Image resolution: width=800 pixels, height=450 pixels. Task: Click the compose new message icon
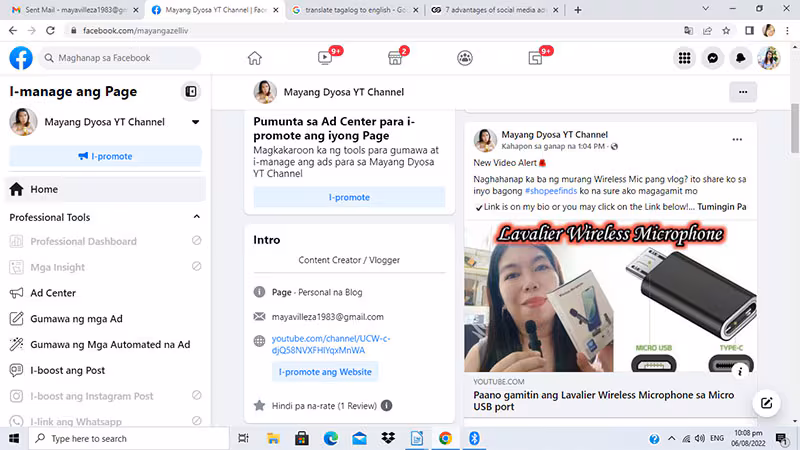[766, 403]
